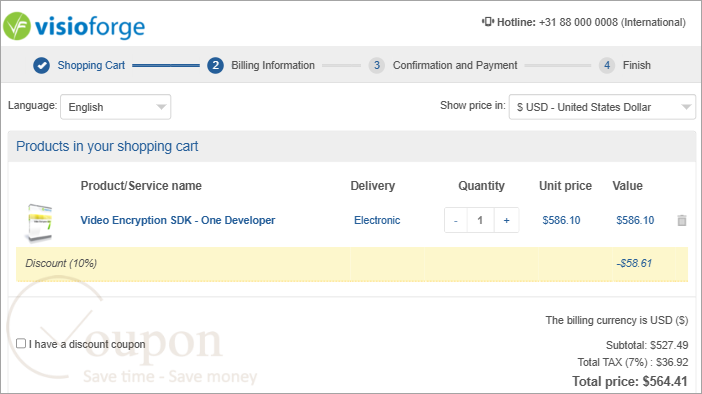Open Video Encryption SDK - One Developer link
Screen dimensions: 702x394
point(178,220)
